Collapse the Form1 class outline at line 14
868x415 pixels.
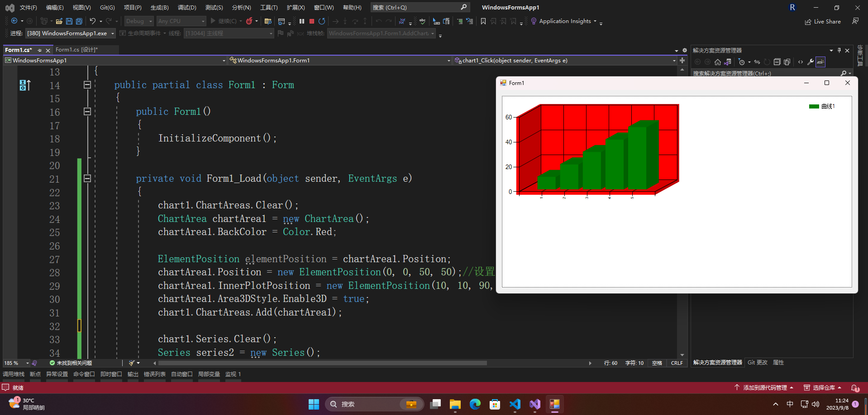(87, 85)
